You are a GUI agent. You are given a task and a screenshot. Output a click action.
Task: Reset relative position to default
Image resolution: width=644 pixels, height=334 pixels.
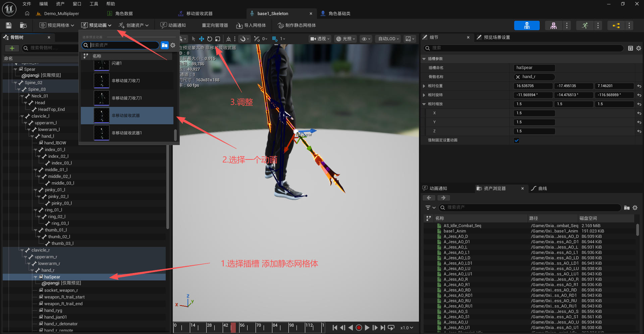(x=639, y=86)
